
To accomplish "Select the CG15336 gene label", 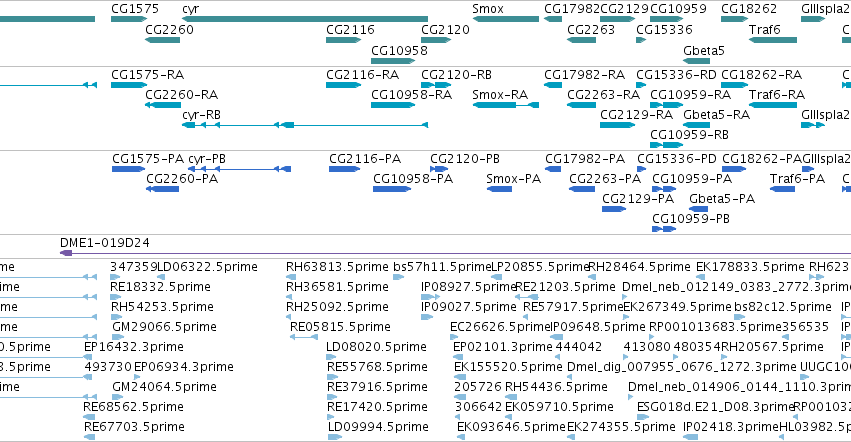I will (x=664, y=29).
